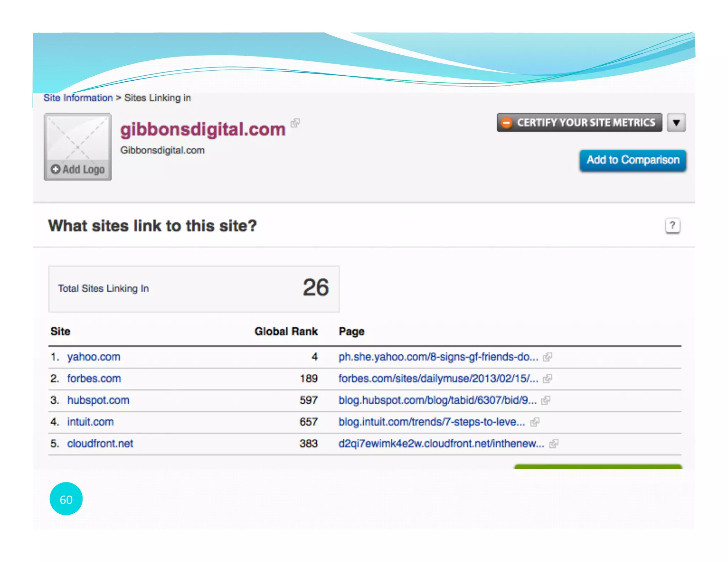Open intuit.com site link
The height and width of the screenshot is (562, 728).
point(91,422)
